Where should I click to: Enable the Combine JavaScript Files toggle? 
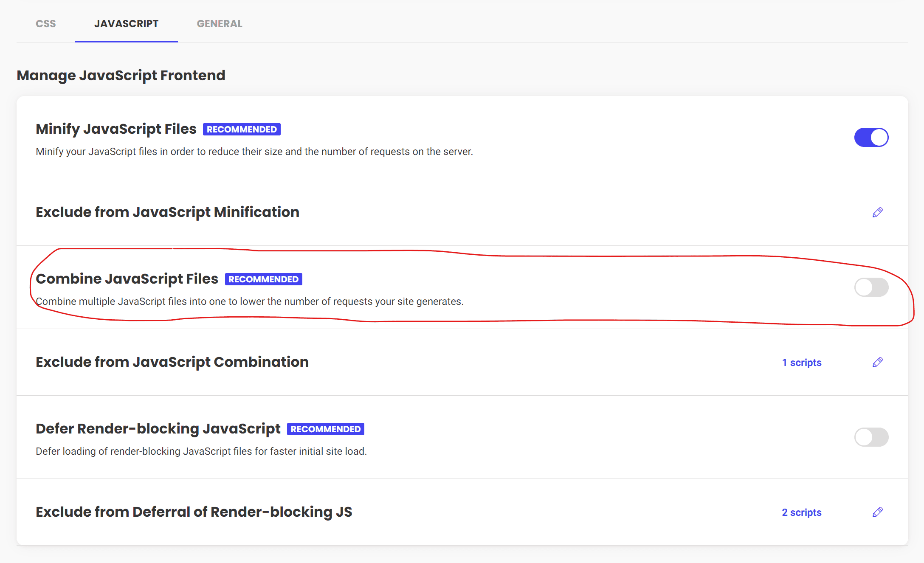(x=871, y=287)
